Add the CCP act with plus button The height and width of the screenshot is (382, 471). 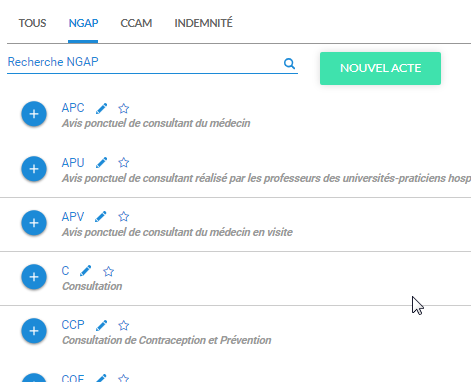34,331
